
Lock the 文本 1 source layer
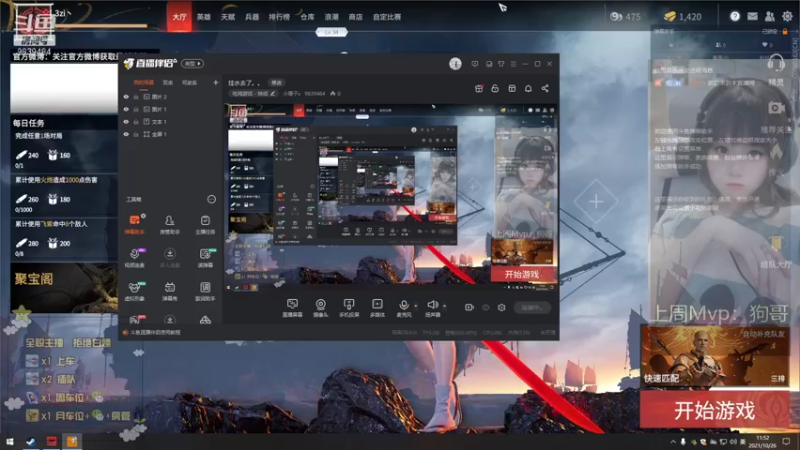pos(136,122)
